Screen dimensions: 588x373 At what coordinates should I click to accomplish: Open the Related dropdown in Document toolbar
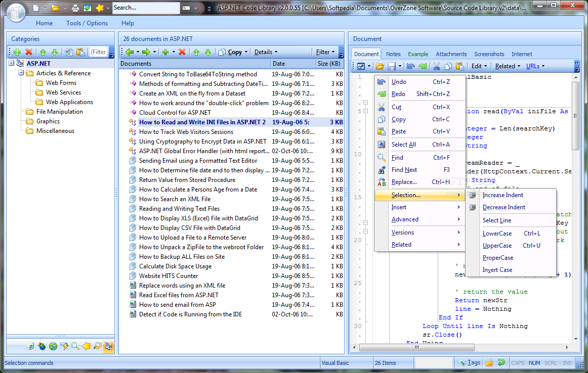coord(508,66)
